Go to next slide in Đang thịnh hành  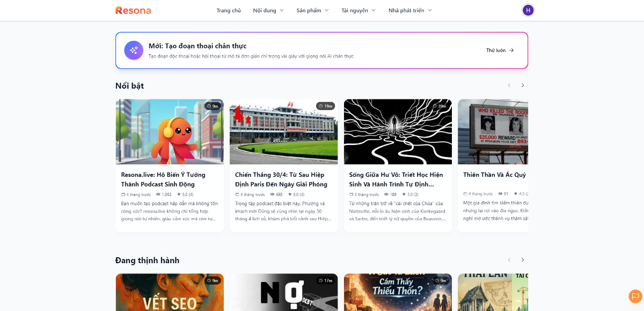[523, 260]
